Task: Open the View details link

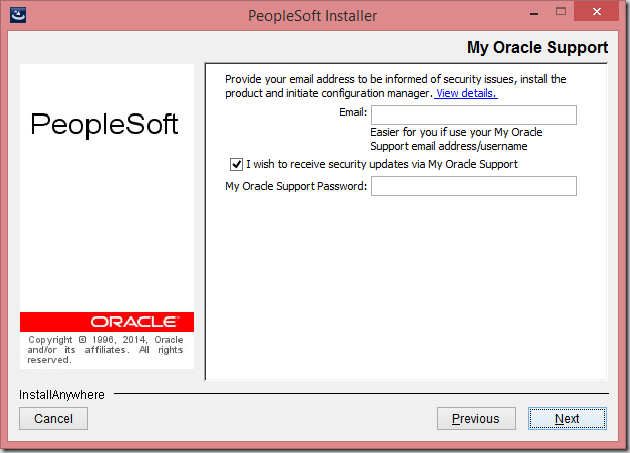Action: click(466, 93)
